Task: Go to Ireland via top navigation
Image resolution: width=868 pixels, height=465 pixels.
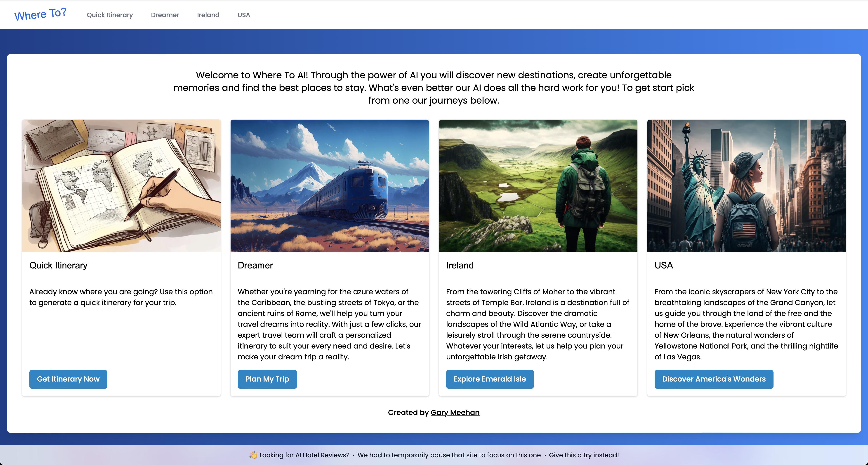Action: (208, 15)
